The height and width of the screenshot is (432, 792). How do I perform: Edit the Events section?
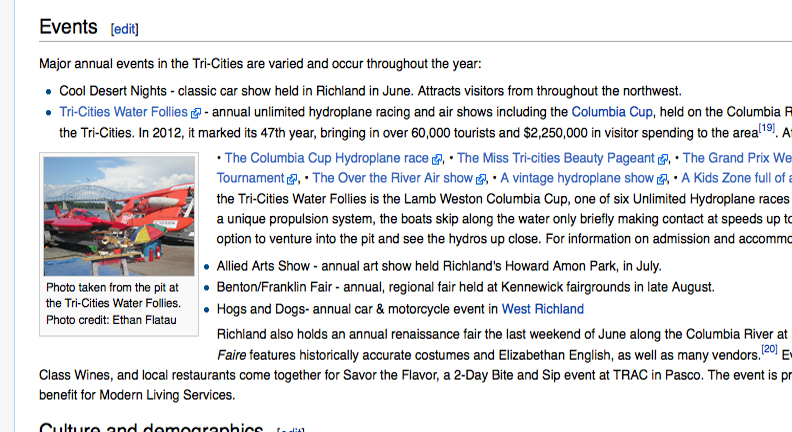pos(124,29)
